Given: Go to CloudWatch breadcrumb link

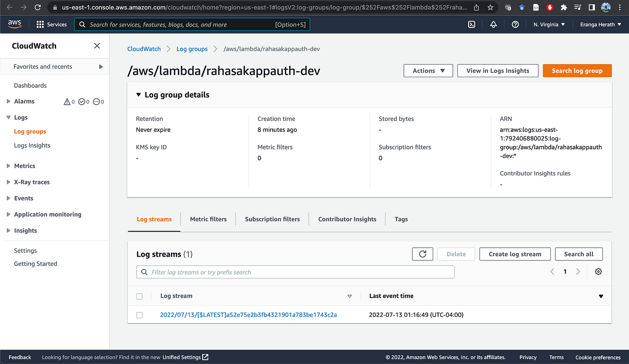Looking at the screenshot, I should pyautogui.click(x=144, y=49).
